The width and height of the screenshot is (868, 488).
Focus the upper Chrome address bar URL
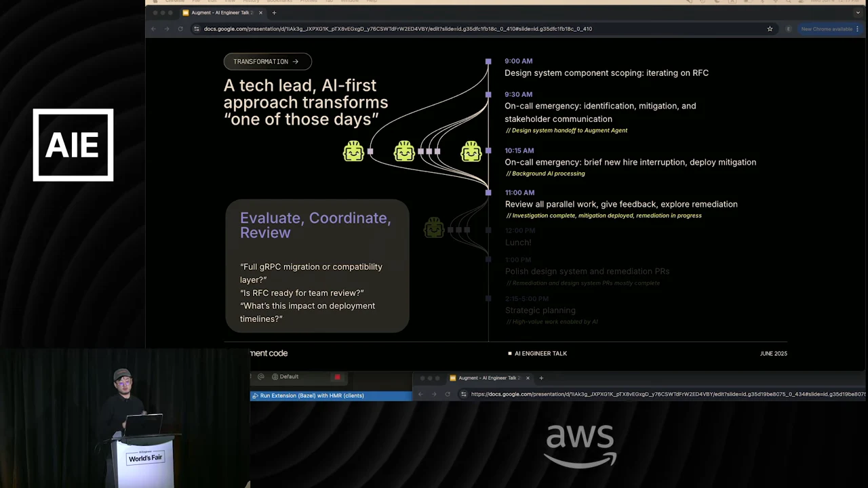[x=398, y=28]
